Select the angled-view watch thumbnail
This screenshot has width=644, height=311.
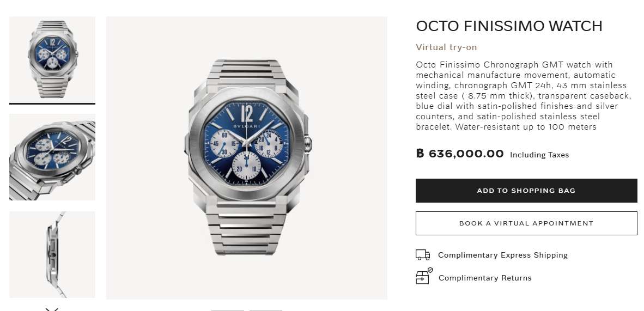52,157
